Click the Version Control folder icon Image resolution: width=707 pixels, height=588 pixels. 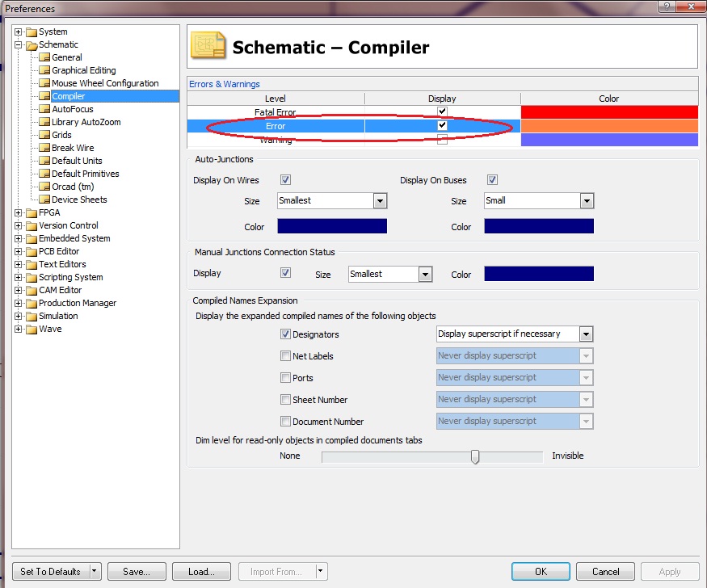click(32, 225)
